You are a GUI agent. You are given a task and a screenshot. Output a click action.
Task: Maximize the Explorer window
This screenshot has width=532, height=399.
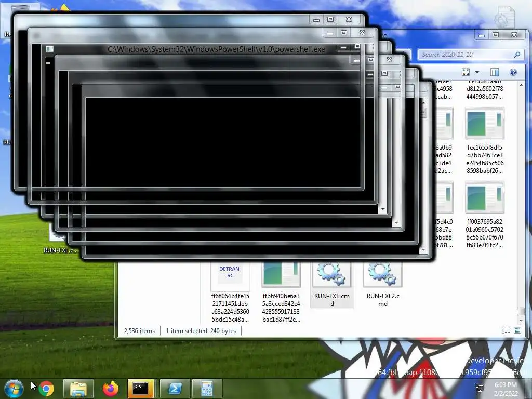(x=496, y=35)
